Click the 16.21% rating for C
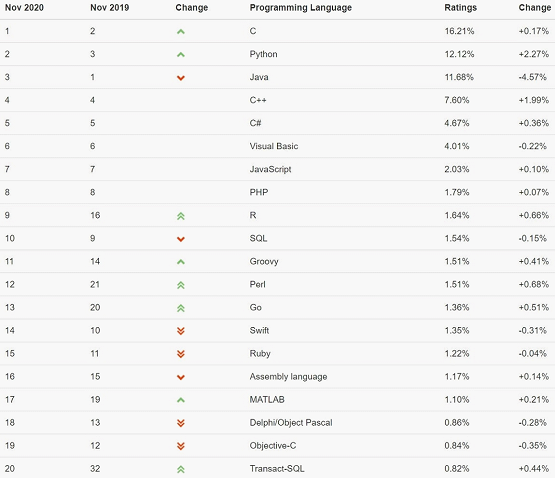The width and height of the screenshot is (555, 478). coord(459,31)
